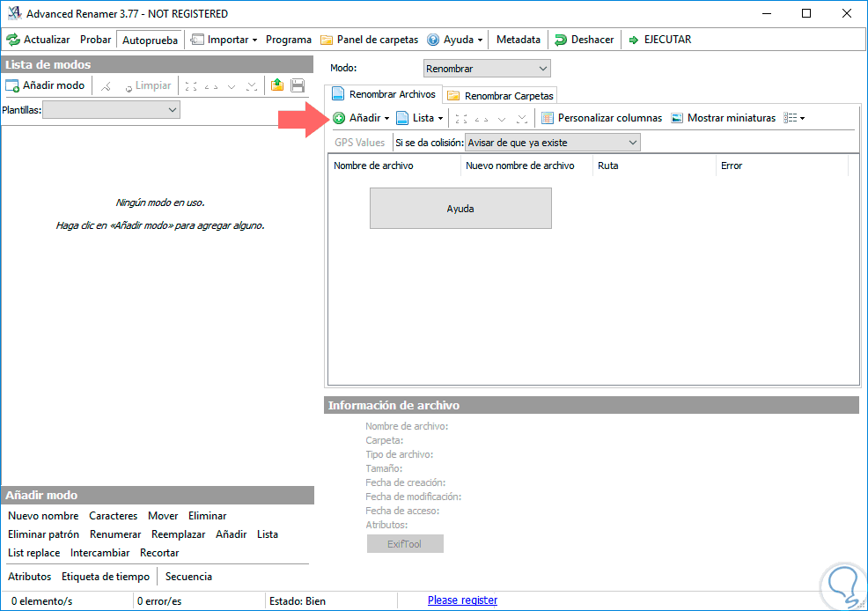Click the Atributos method

[x=29, y=577]
